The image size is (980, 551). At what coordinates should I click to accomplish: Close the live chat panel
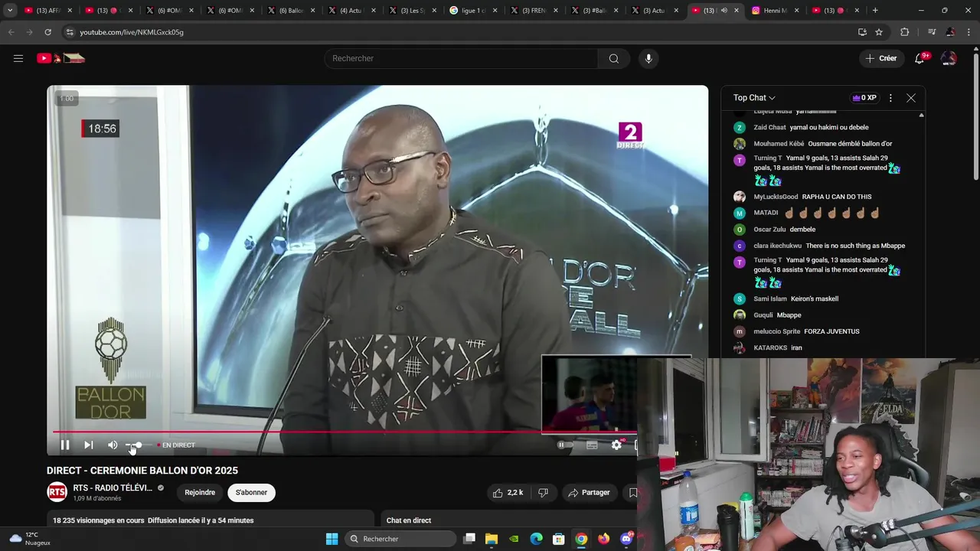(x=911, y=98)
